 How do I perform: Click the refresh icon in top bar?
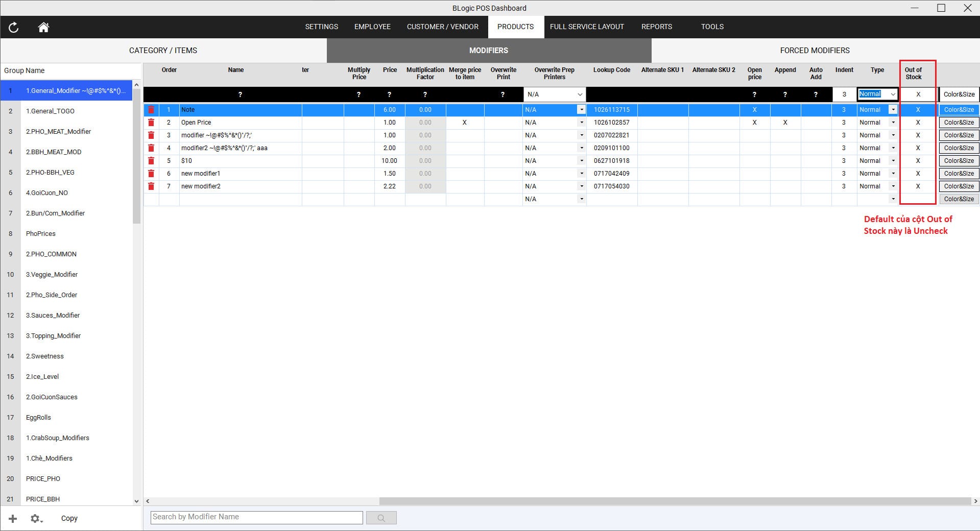(14, 28)
